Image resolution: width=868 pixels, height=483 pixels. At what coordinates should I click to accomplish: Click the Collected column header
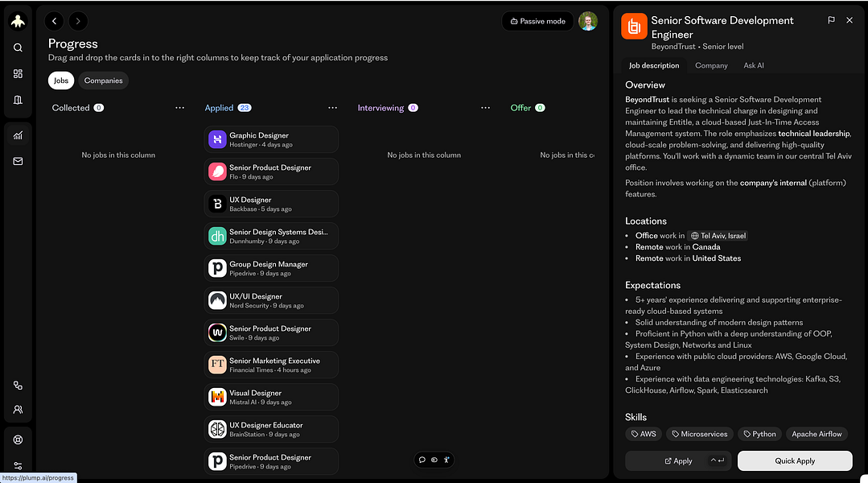77,107
